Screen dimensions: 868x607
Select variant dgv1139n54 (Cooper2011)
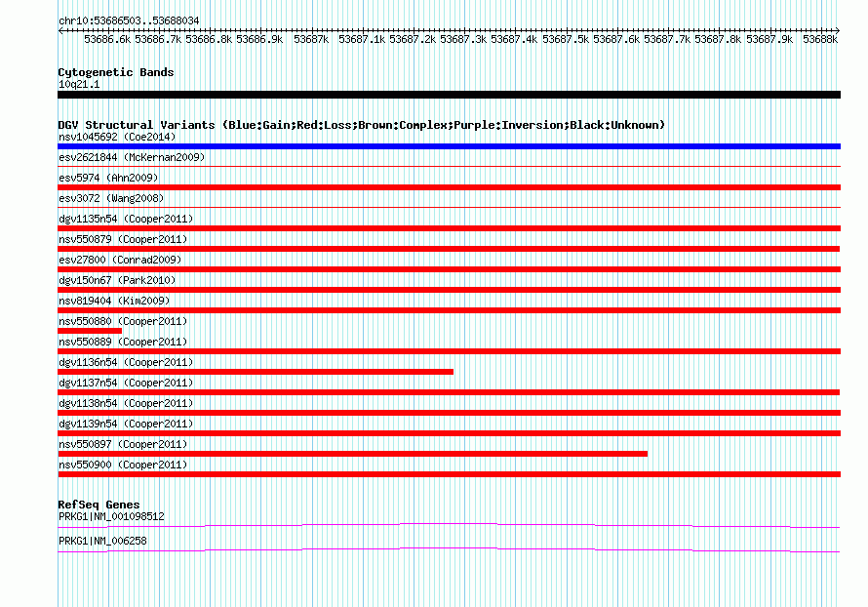tap(126, 424)
